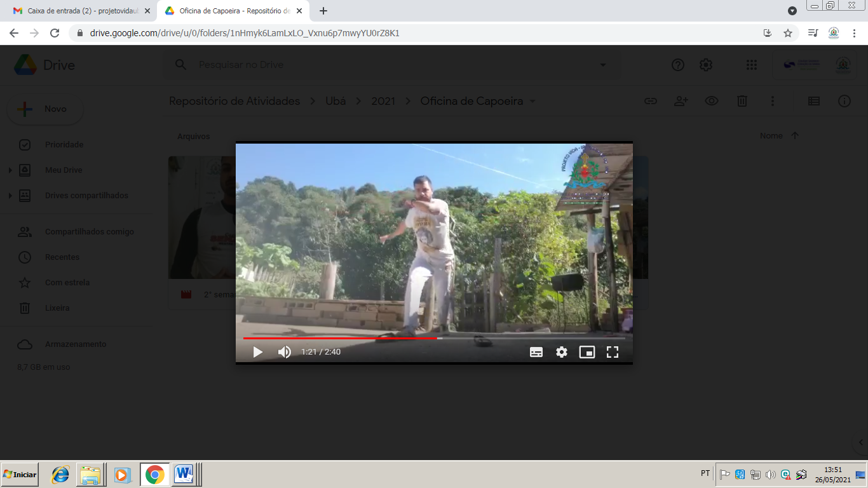Mute the video volume
The height and width of the screenshot is (488, 868).
click(x=285, y=352)
